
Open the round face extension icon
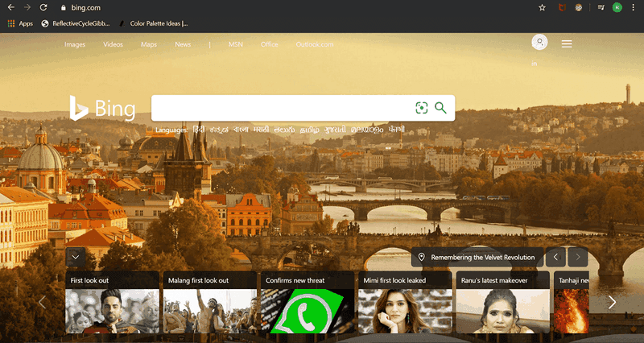point(578,7)
